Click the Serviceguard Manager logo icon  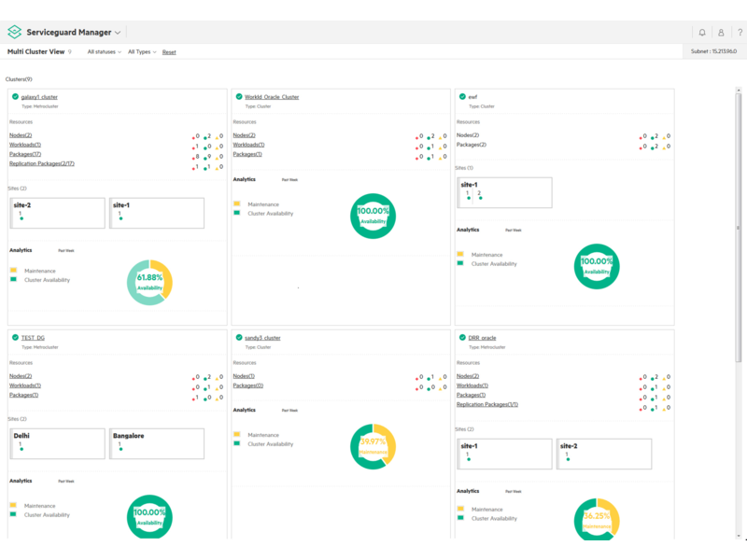click(15, 32)
